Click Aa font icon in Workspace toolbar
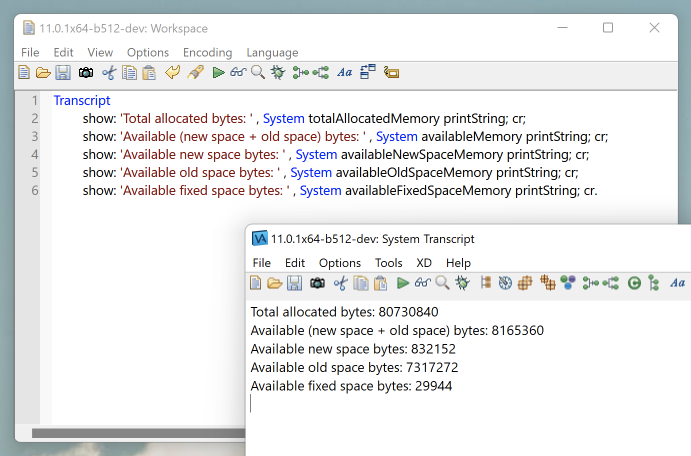The height and width of the screenshot is (456, 691). pos(345,72)
